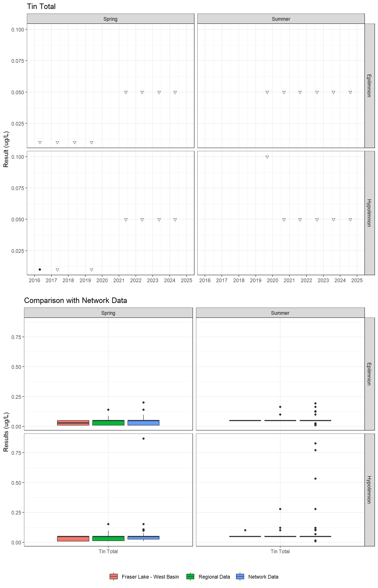
Task: Click the 2024 triangle marker in Spring Epilimnion
Action: point(175,93)
